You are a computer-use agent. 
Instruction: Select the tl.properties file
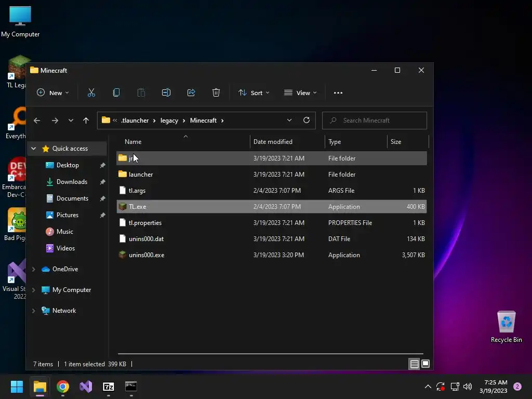click(271, 222)
